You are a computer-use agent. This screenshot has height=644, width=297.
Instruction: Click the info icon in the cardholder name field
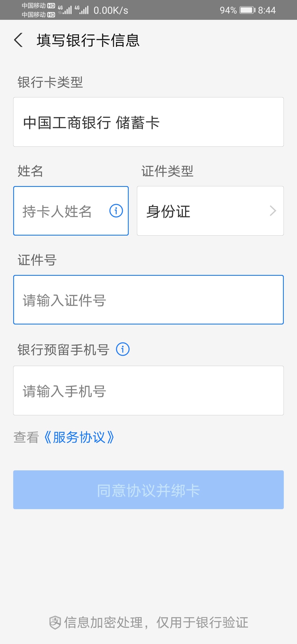[116, 211]
